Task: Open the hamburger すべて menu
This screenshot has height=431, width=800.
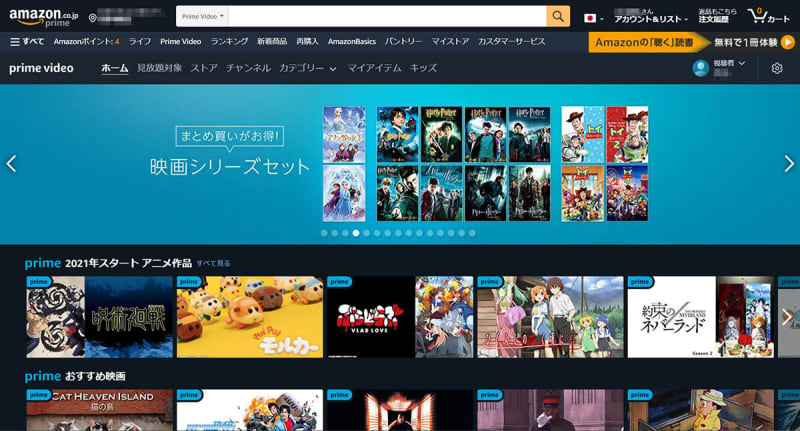Action: click(27, 42)
